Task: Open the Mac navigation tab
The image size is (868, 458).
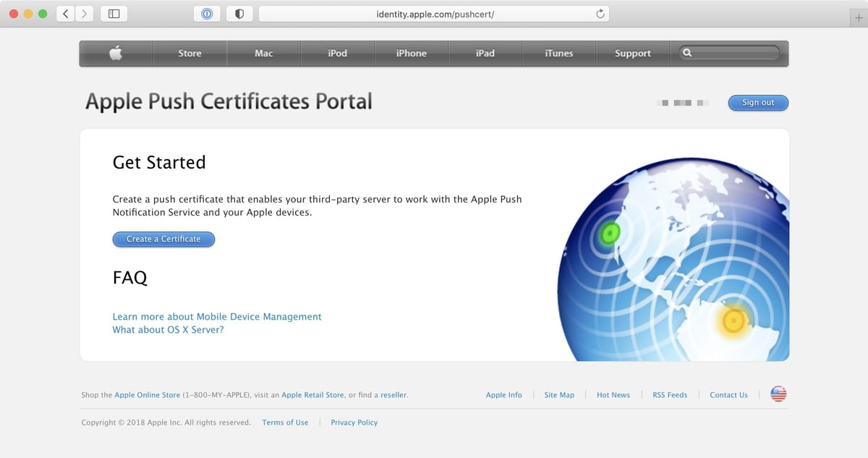Action: [x=263, y=53]
